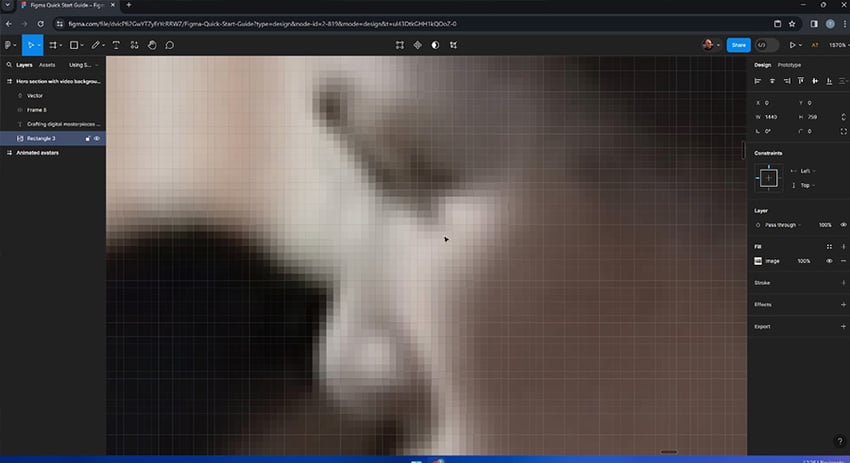Align selection to horizontal centers
The image size is (850, 463).
[x=772, y=81]
